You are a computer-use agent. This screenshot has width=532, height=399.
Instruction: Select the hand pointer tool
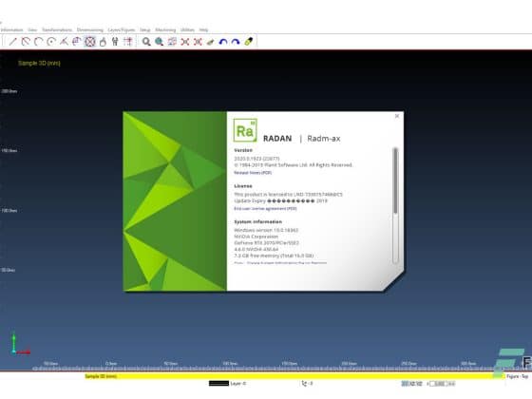click(x=103, y=42)
